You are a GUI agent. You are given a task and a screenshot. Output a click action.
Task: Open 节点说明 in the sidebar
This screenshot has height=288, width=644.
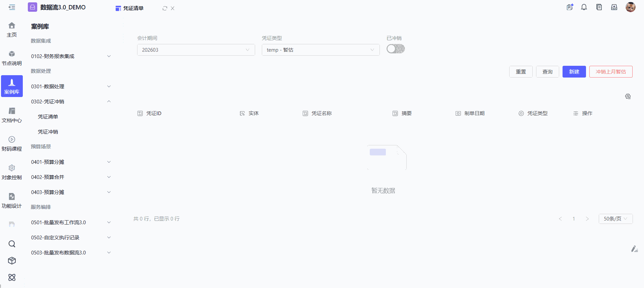click(x=12, y=58)
